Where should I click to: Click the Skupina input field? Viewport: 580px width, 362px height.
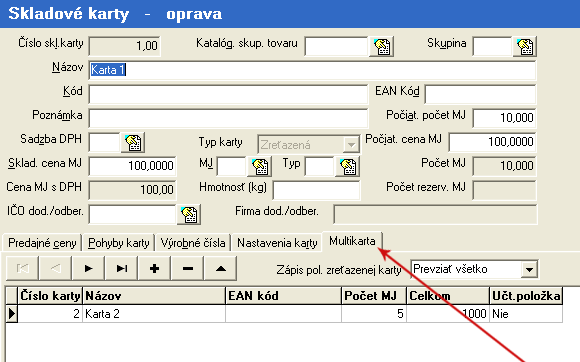(x=492, y=46)
